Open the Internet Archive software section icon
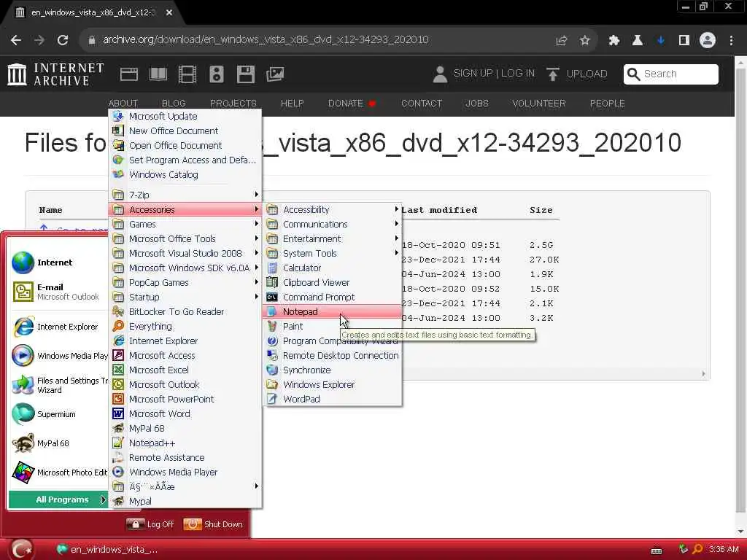Screen dimensions: 747x560 246,74
